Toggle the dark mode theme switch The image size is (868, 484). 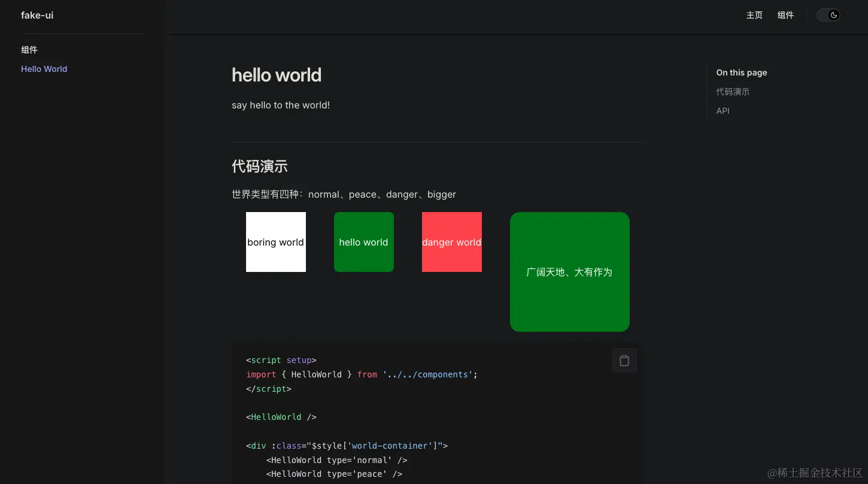click(828, 15)
